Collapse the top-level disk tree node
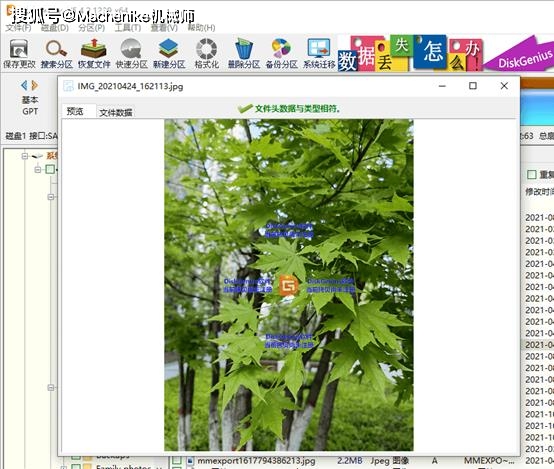Viewport: 554px width, 469px height. click(25, 156)
